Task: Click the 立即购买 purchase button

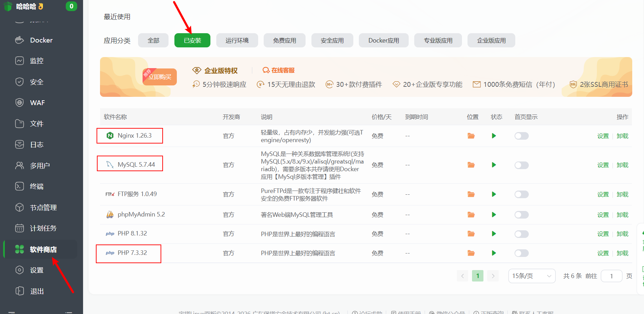Action: point(160,77)
